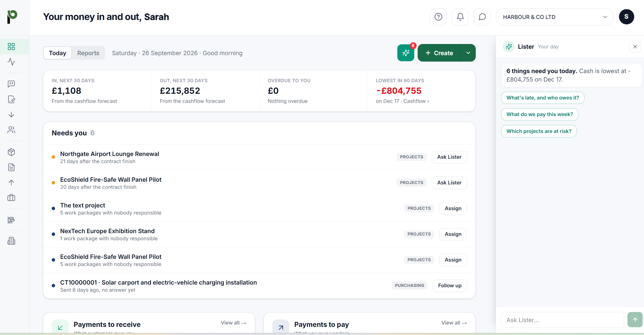Open The text project item
This screenshot has width=644, height=335.
point(82,205)
